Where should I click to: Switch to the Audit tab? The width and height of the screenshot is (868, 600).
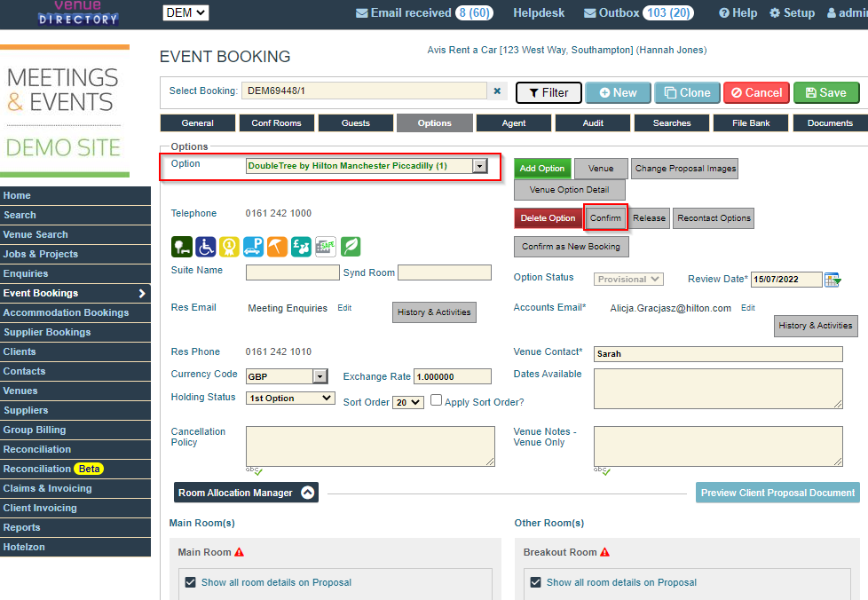click(593, 122)
